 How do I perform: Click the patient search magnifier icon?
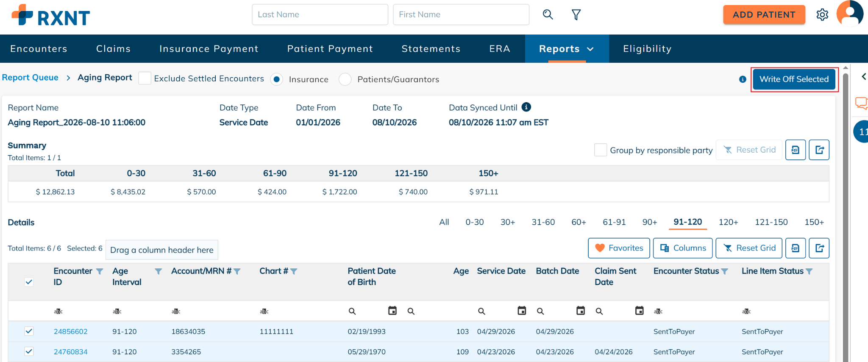(548, 14)
